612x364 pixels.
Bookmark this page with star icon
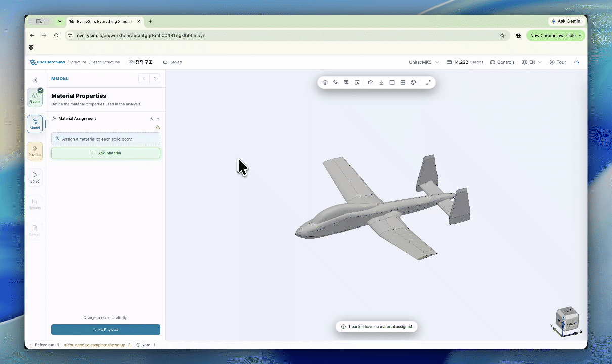(502, 36)
